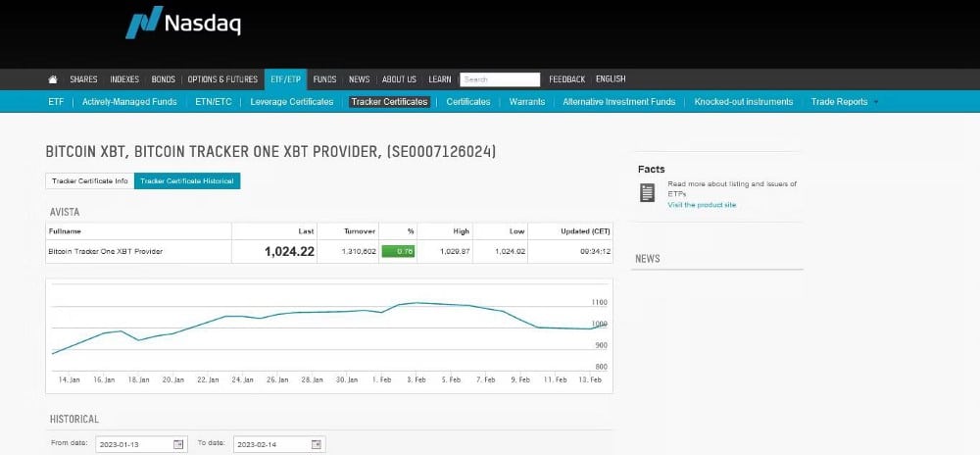The image size is (980, 455).
Task: Go to Alternative Investment Funds
Action: 618,101
